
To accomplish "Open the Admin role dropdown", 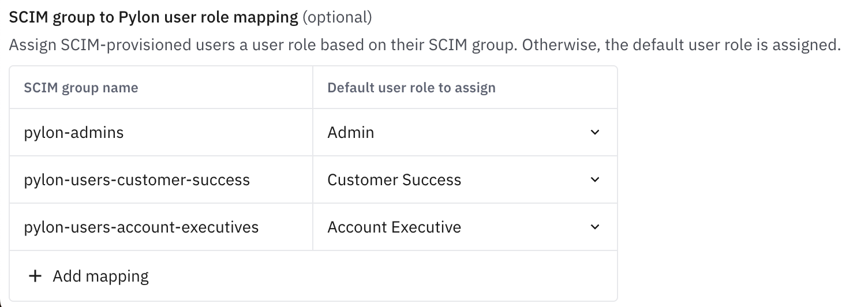I will (x=465, y=133).
